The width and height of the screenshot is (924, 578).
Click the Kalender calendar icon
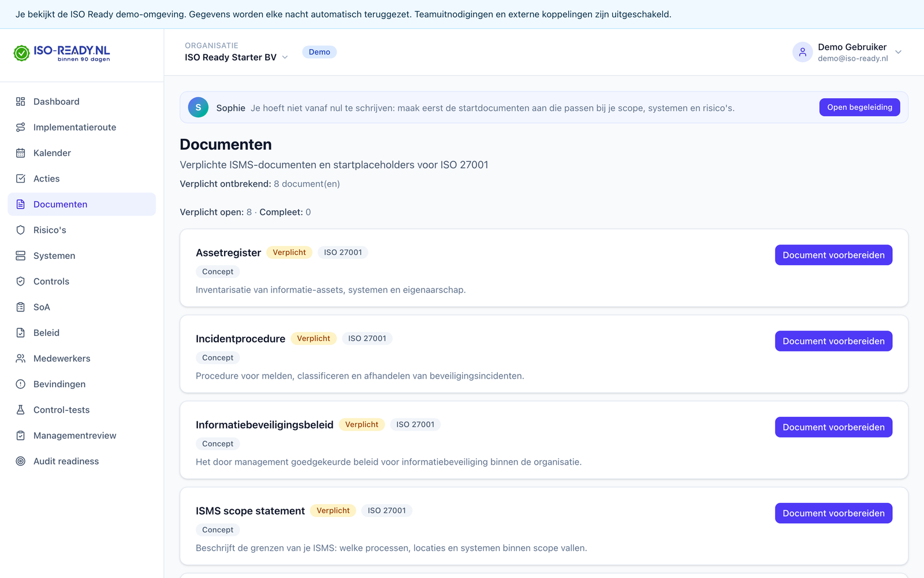click(21, 153)
